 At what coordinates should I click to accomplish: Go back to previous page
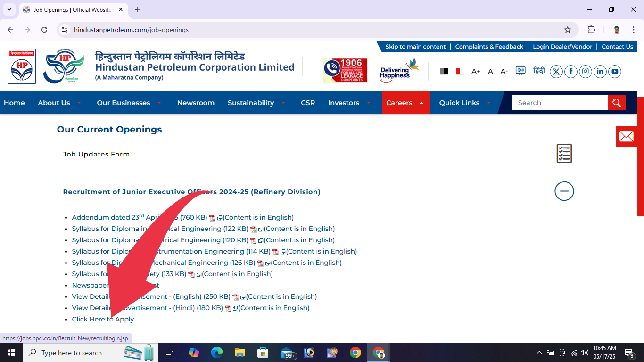(x=10, y=30)
